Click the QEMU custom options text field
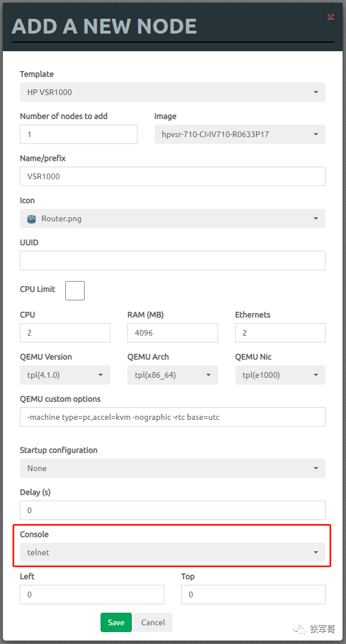The height and width of the screenshot is (644, 346). [x=173, y=417]
